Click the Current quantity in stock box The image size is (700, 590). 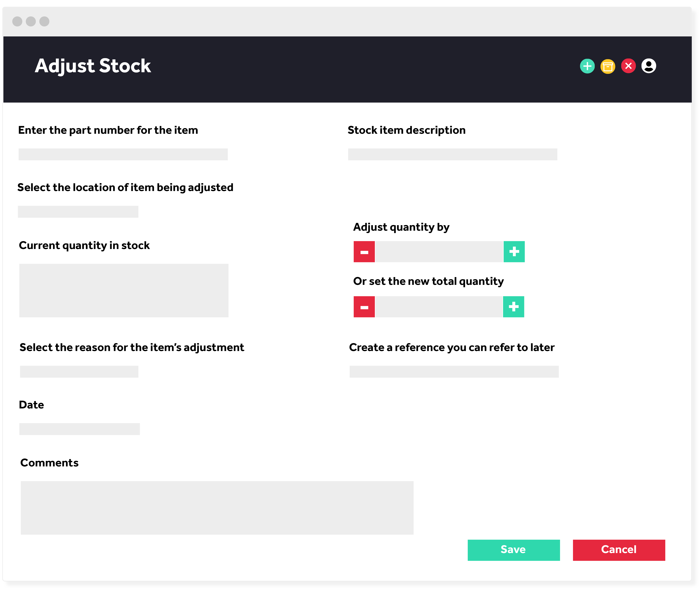[x=124, y=291]
